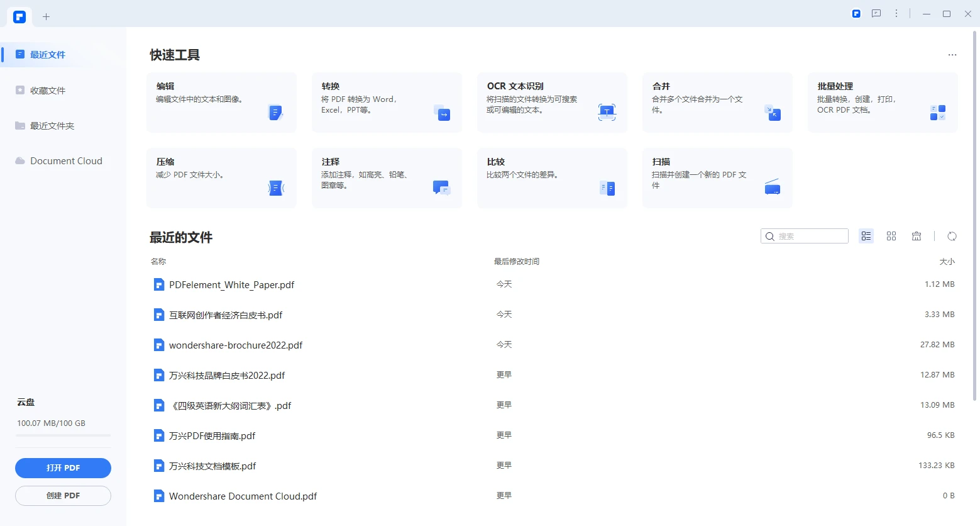Open the Document Cloud sidebar entry

point(65,160)
